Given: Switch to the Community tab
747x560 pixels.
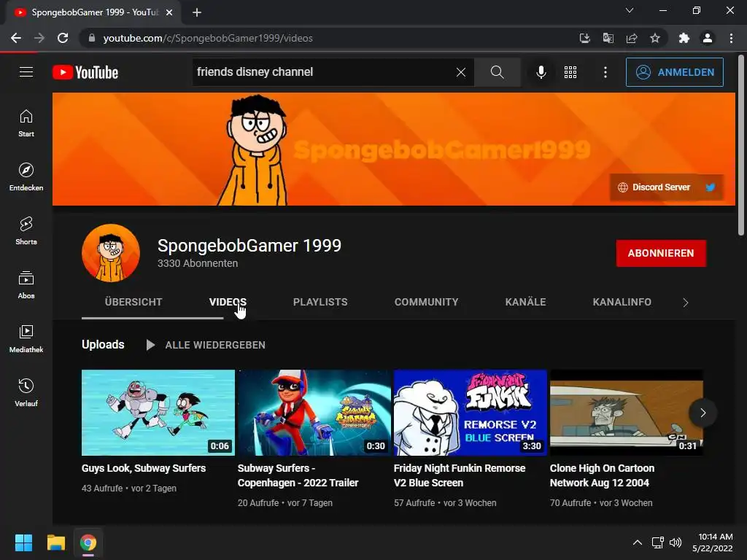Looking at the screenshot, I should 426,302.
